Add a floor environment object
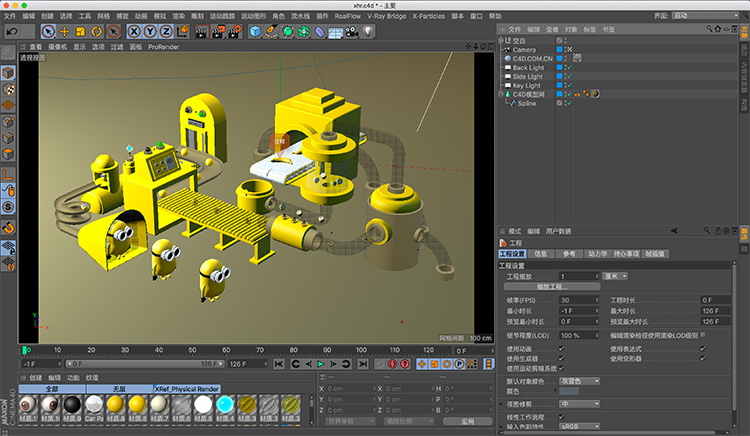The width and height of the screenshot is (750, 436). click(335, 32)
